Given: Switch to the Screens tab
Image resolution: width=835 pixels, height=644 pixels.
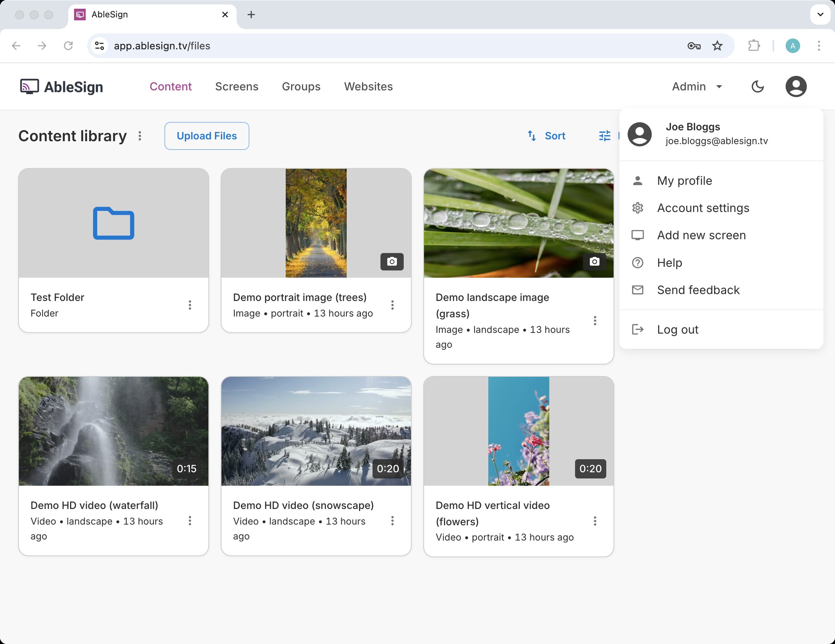Looking at the screenshot, I should point(237,87).
